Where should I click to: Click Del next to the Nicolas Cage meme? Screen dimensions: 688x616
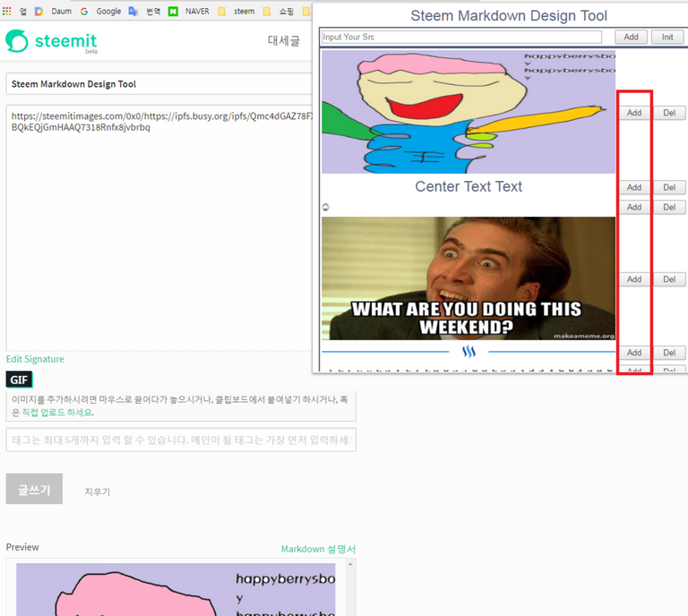pos(669,279)
